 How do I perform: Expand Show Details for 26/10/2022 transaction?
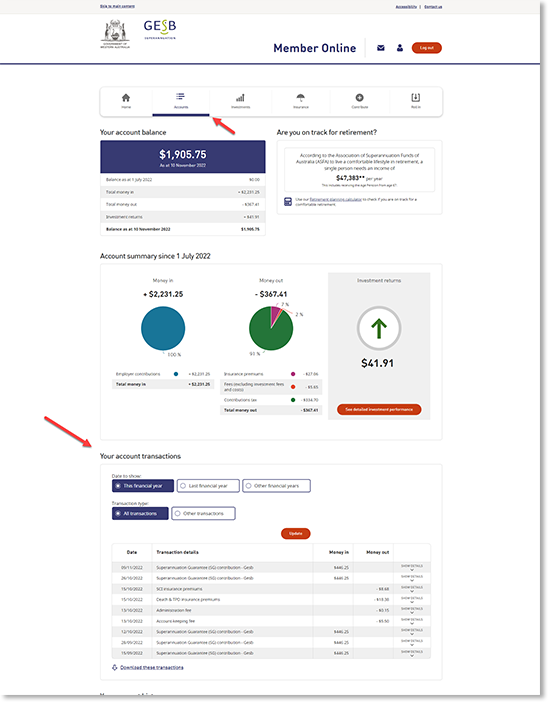coord(413,580)
